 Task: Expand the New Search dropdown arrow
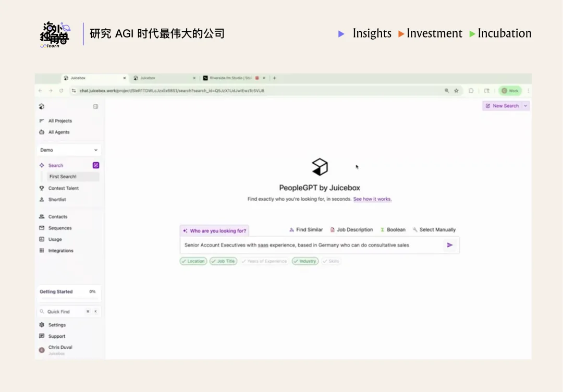pyautogui.click(x=525, y=106)
